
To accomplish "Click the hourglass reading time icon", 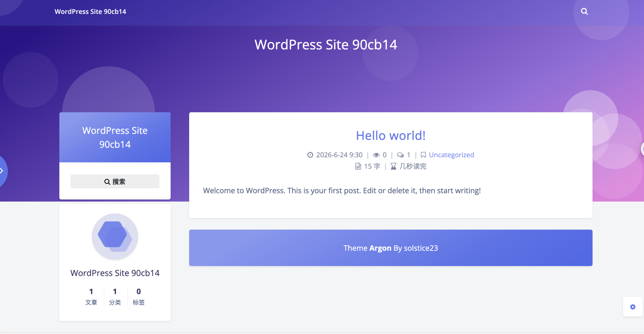I will click(x=393, y=166).
